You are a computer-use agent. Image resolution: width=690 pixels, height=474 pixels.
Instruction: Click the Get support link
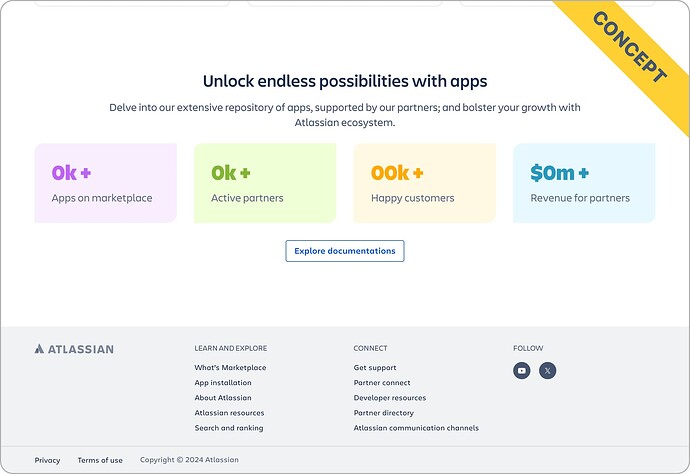point(375,367)
